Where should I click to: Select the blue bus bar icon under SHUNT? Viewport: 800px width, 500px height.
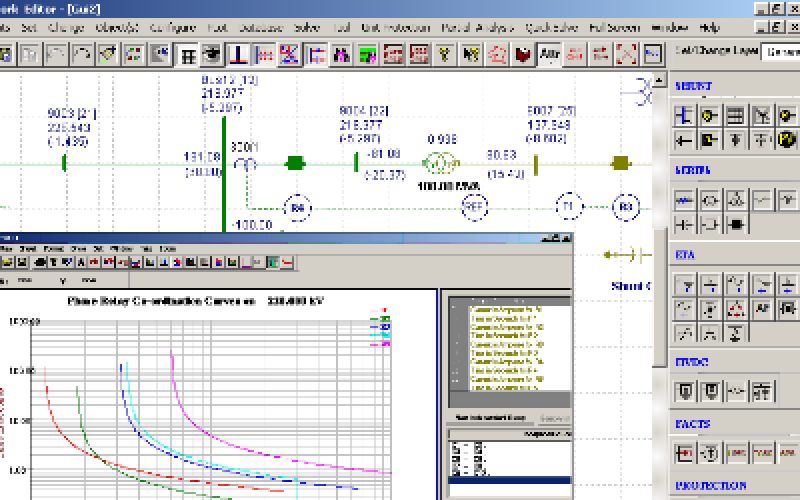coord(684,115)
